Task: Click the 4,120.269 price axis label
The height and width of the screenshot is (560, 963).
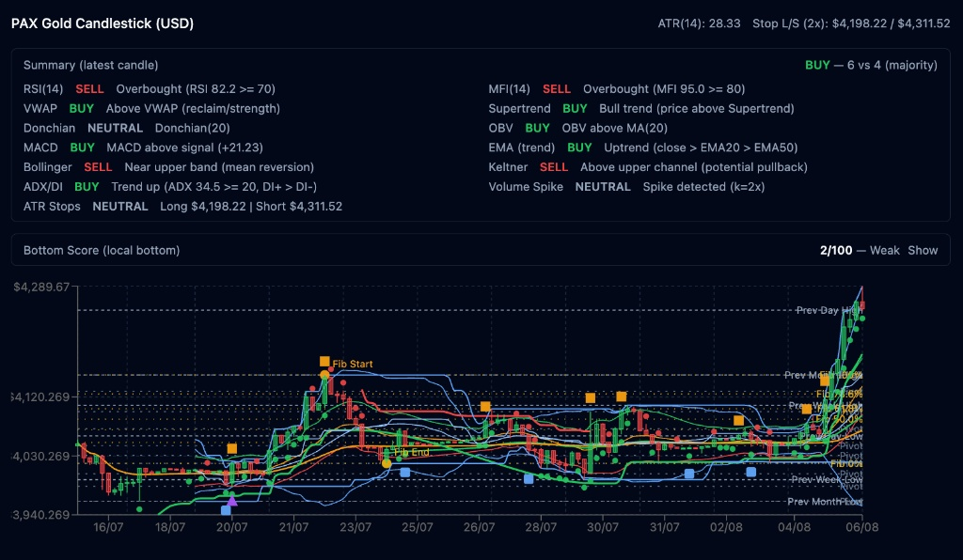Action: [41, 397]
